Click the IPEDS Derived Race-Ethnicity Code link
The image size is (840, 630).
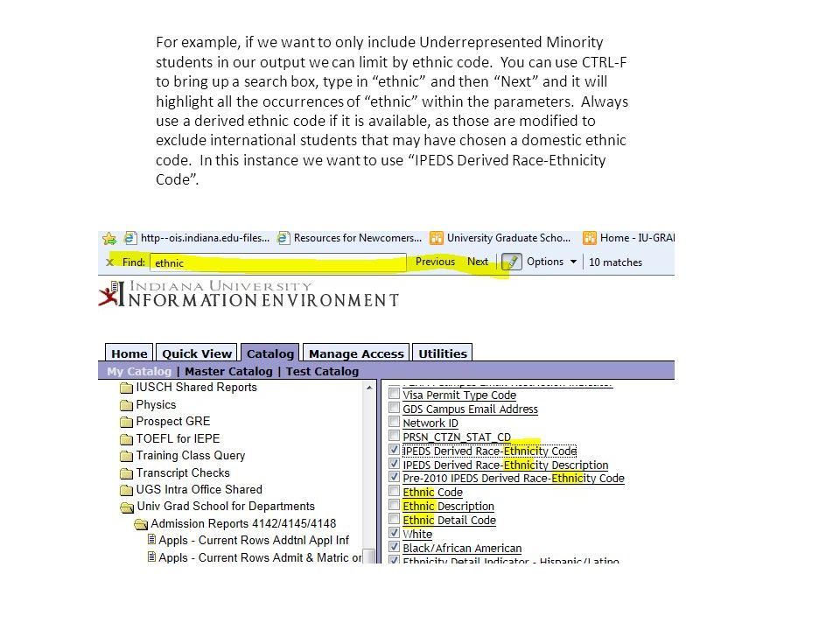(490, 451)
